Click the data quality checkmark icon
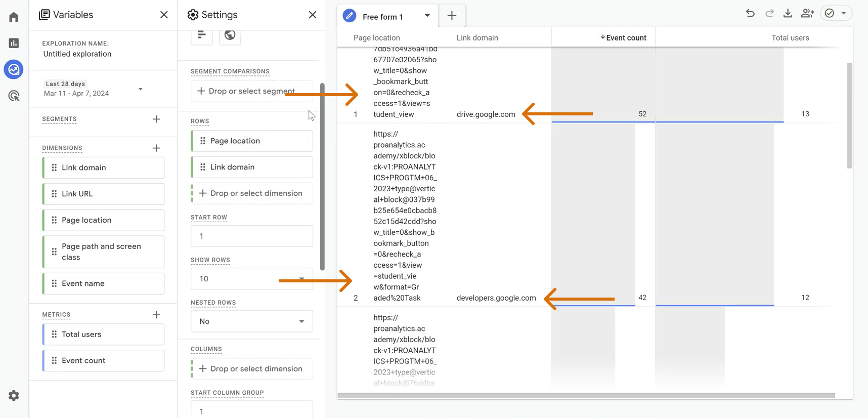Screen dimensions: 868x418 click(830, 13)
